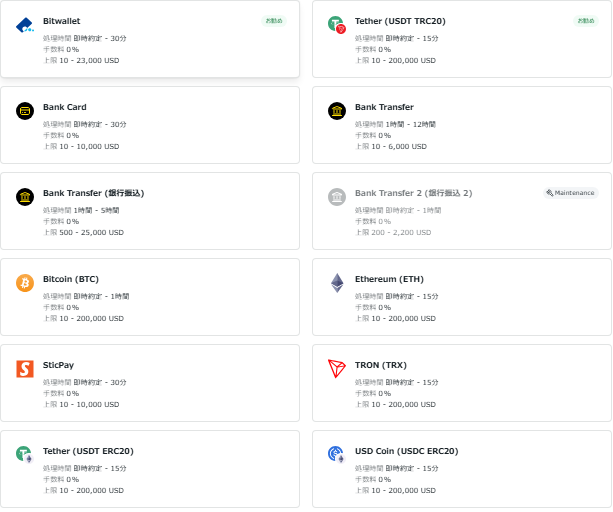Click the red TRON triangle logo
This screenshot has width=613, height=512.
pos(337,369)
